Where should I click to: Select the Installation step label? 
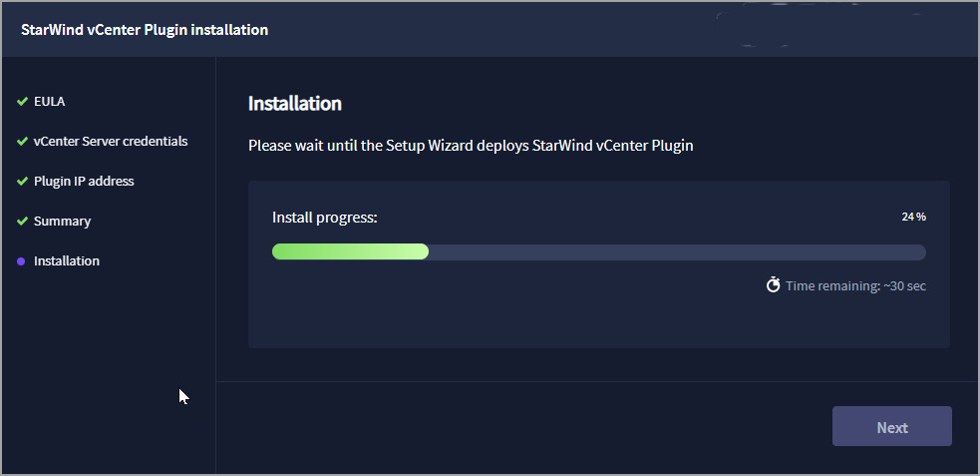[67, 260]
